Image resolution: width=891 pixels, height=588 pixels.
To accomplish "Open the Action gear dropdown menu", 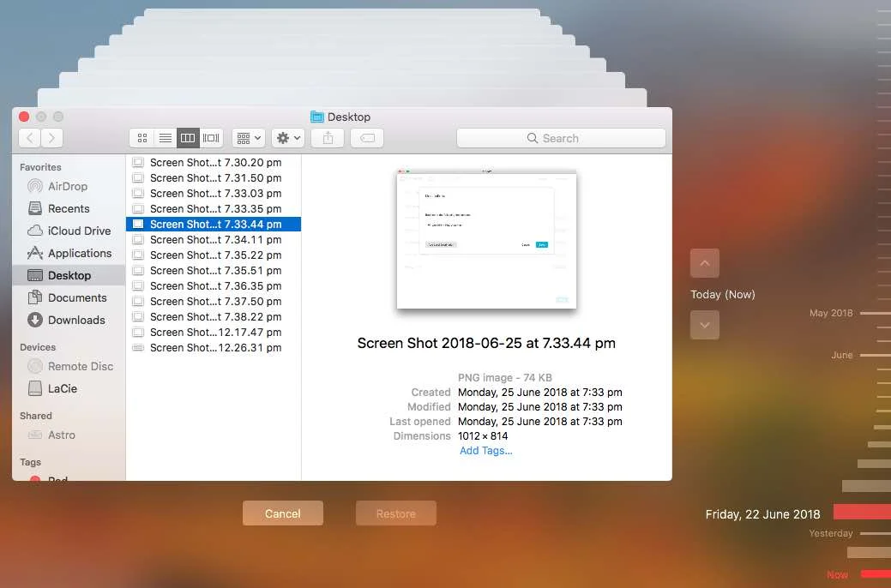I will coord(286,137).
